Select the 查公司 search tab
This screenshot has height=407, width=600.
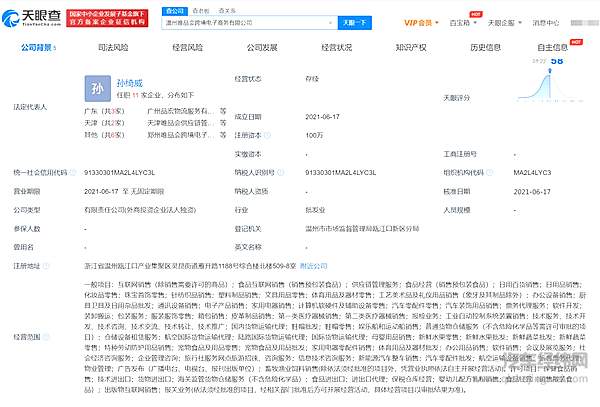coord(175,11)
